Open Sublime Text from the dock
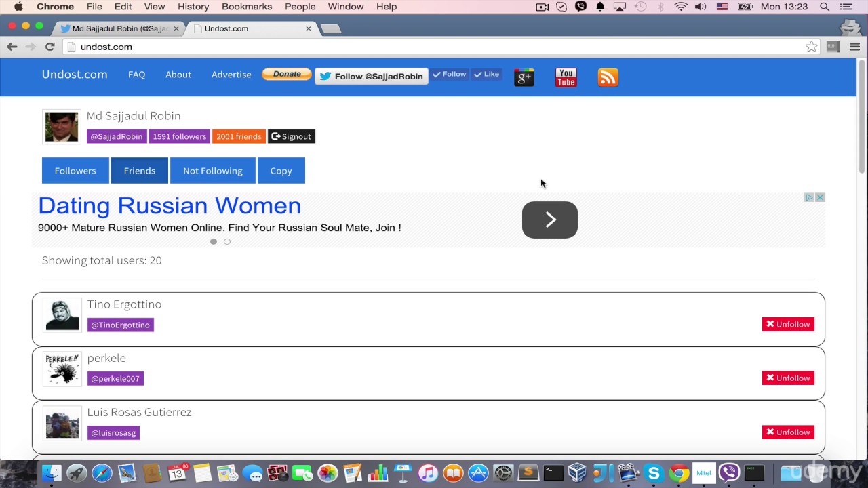The image size is (868, 488). 528,472
